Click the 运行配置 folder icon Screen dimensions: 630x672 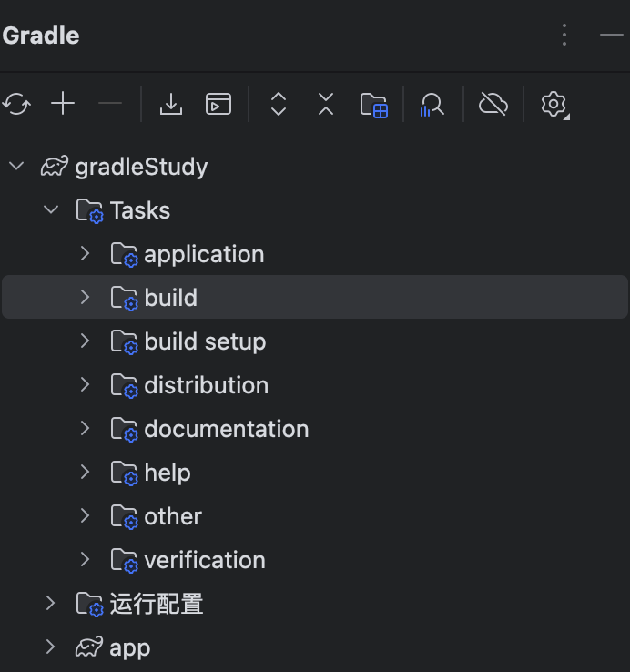coord(89,605)
